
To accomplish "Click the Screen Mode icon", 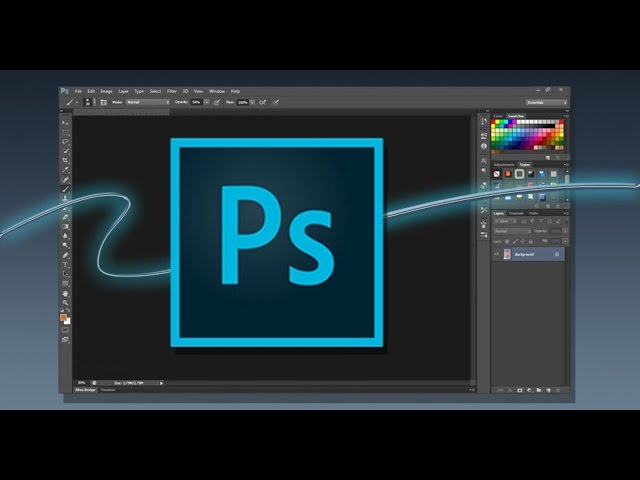I will coord(65,339).
